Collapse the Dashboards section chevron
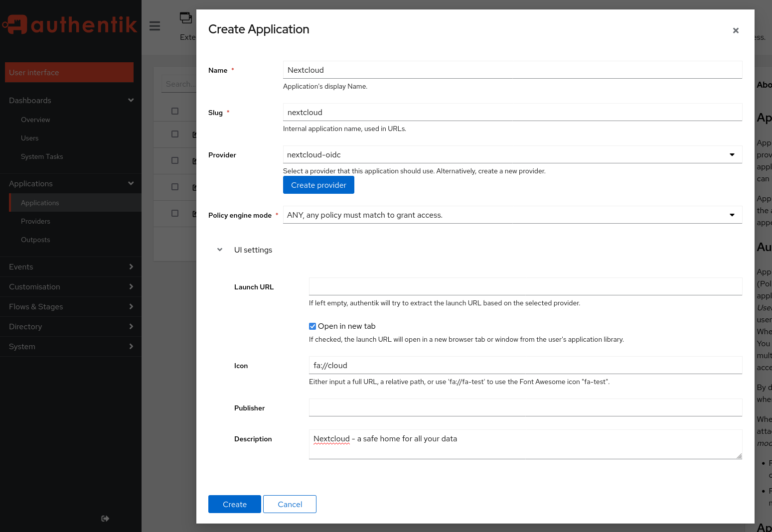The image size is (772, 532). coord(131,100)
